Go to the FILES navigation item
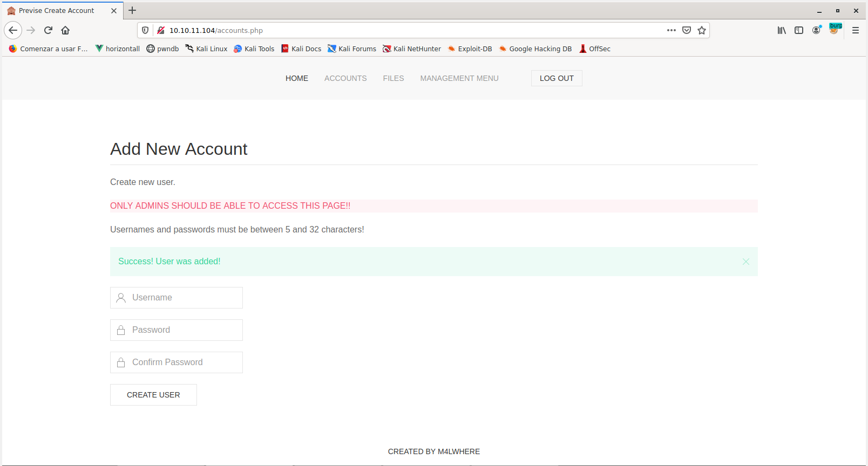This screenshot has width=868, height=466. [393, 78]
